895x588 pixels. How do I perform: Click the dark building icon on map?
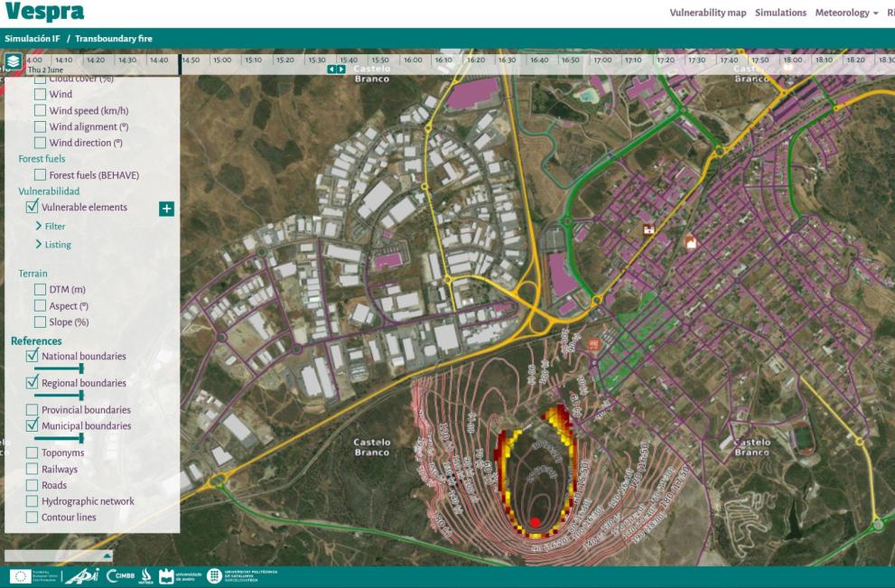click(648, 230)
